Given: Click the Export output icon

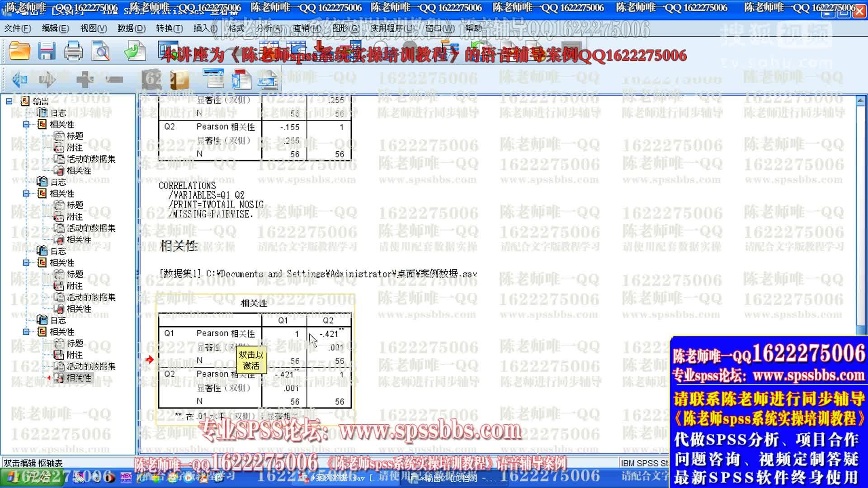Looking at the screenshot, I should (x=134, y=51).
